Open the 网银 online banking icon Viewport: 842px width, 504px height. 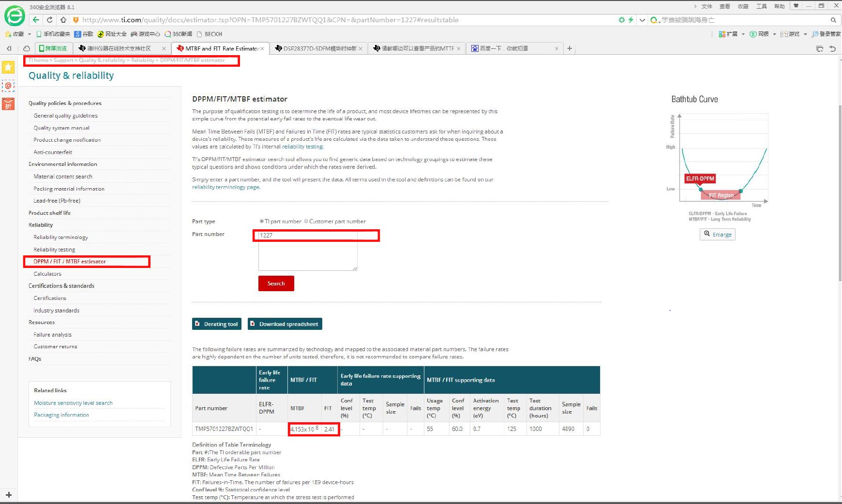(x=759, y=34)
